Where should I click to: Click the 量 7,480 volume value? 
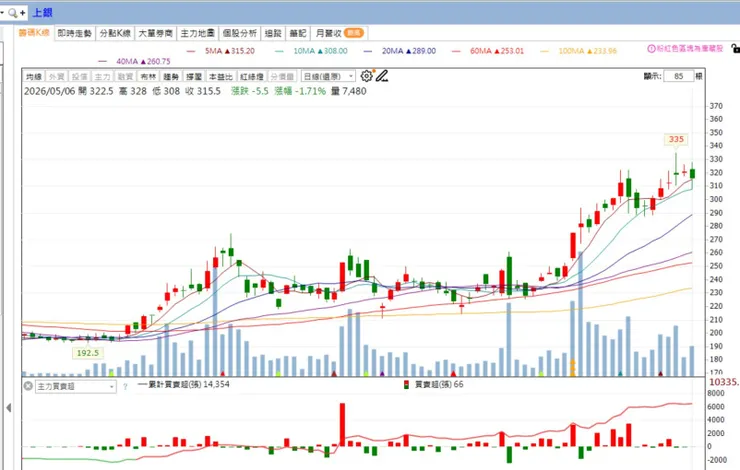point(348,91)
